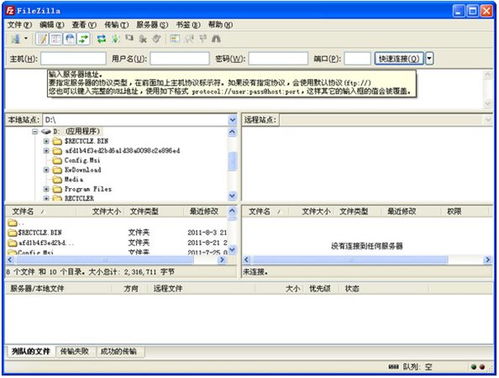Click the remote directory tree toggle icon
499x378 pixels.
[70, 39]
